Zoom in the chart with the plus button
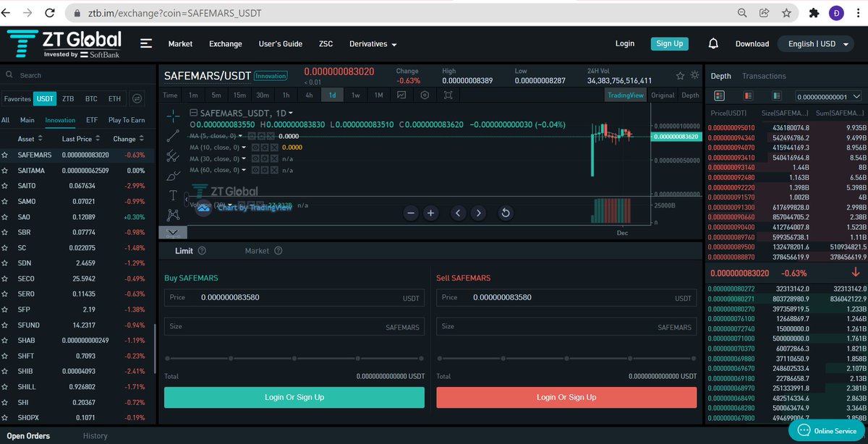The width and height of the screenshot is (868, 444). pyautogui.click(x=430, y=213)
